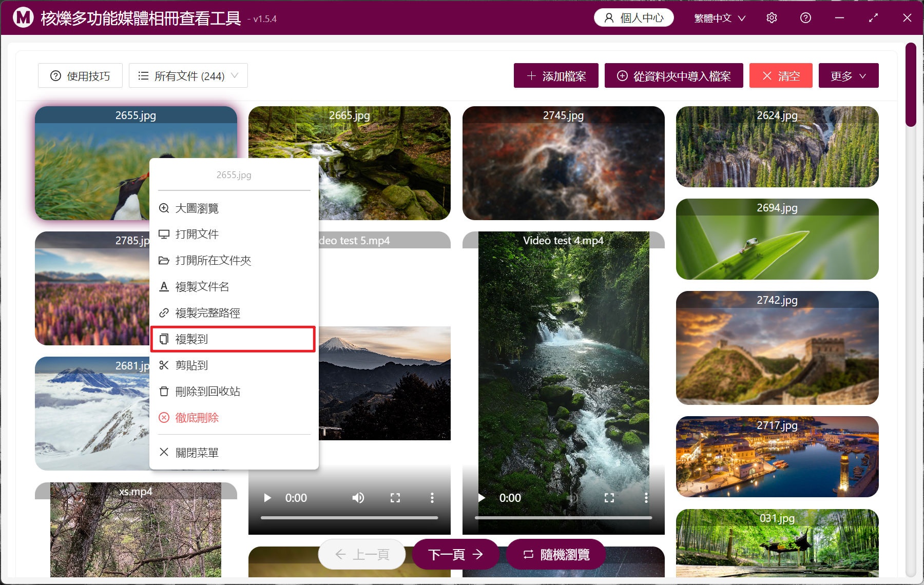Click circled plus icon in 從資料夾中導入檔案
This screenshot has height=585, width=924.
coord(622,76)
